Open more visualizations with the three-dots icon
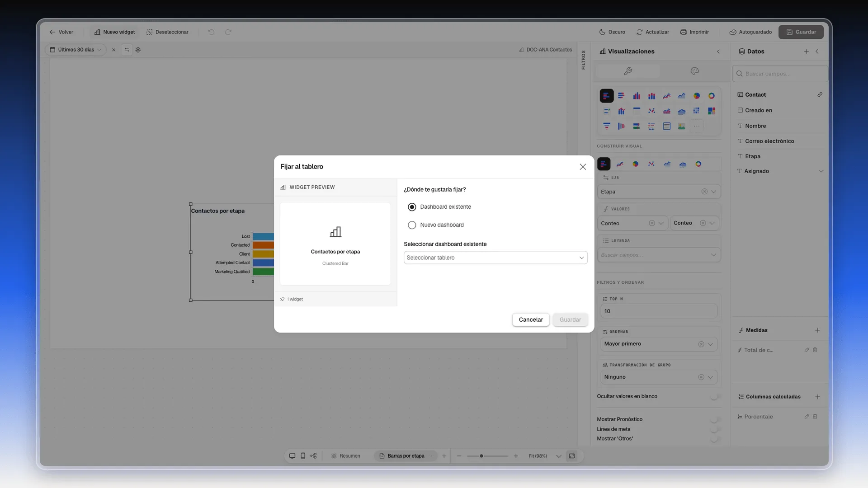 click(697, 126)
